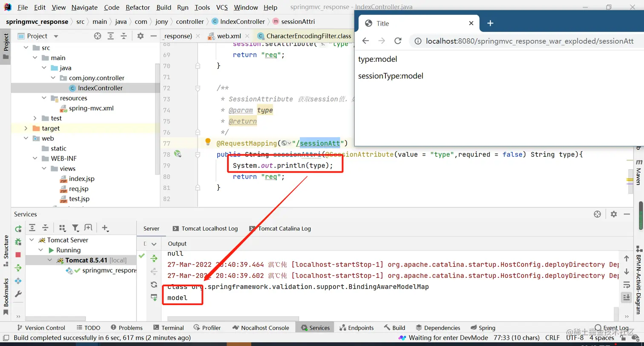This screenshot has height=346, width=644.
Task: Close the web.xml editor tab
Action: (248, 36)
